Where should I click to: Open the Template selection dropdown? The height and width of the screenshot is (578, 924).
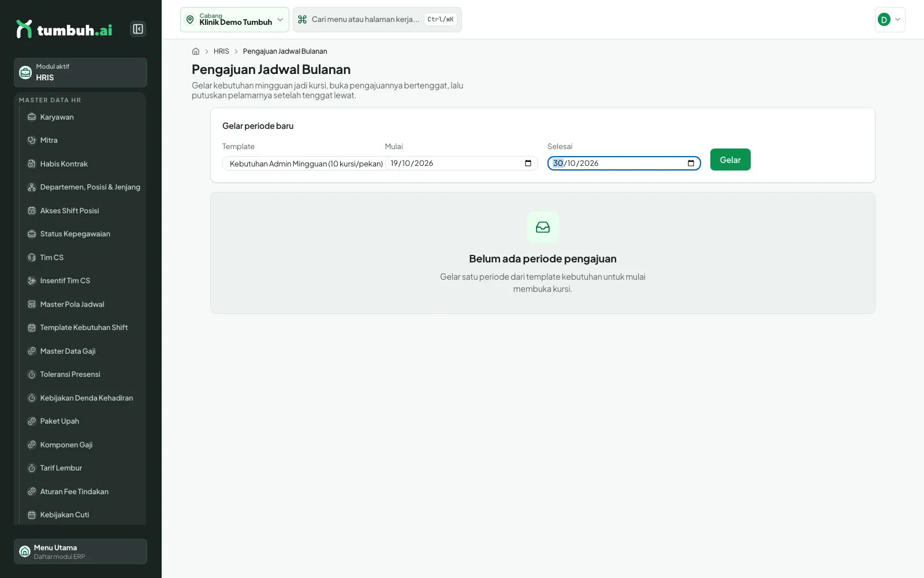tap(303, 164)
